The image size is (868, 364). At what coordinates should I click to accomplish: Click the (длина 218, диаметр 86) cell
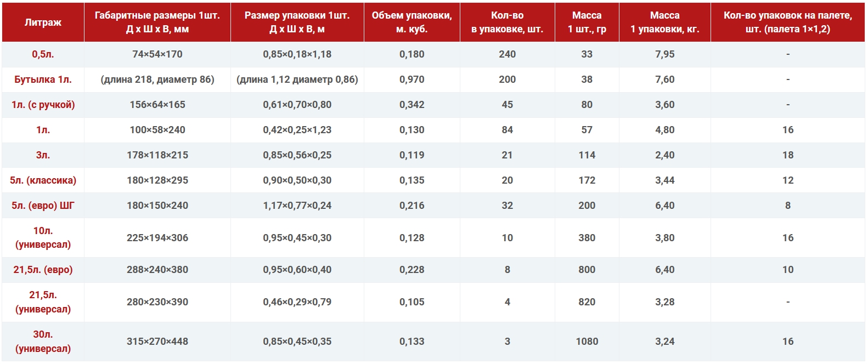tap(157, 79)
